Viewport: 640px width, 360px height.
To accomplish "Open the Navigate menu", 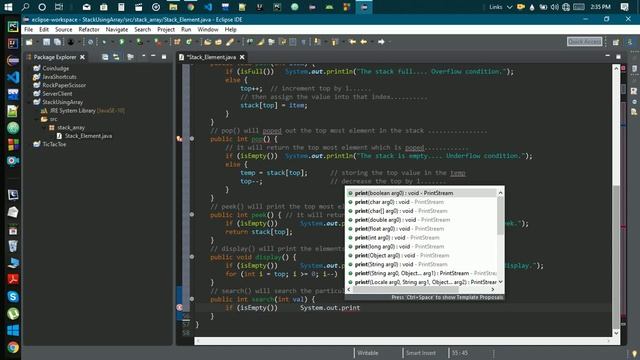I will (x=116, y=29).
